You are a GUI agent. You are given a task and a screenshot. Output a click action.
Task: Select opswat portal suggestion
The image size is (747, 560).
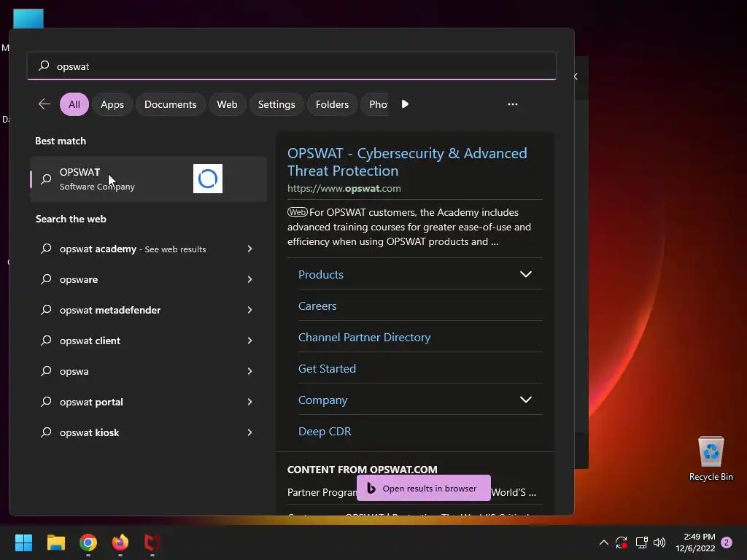91,402
